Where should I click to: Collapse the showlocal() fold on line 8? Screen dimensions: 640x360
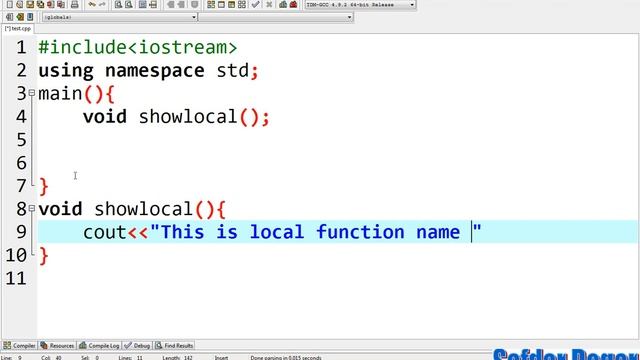pyautogui.click(x=32, y=208)
